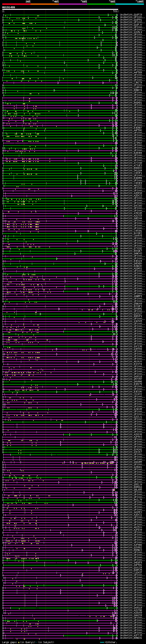
Task: Select hit label UniRef100_C0R3E9
Action: click(131, 183)
